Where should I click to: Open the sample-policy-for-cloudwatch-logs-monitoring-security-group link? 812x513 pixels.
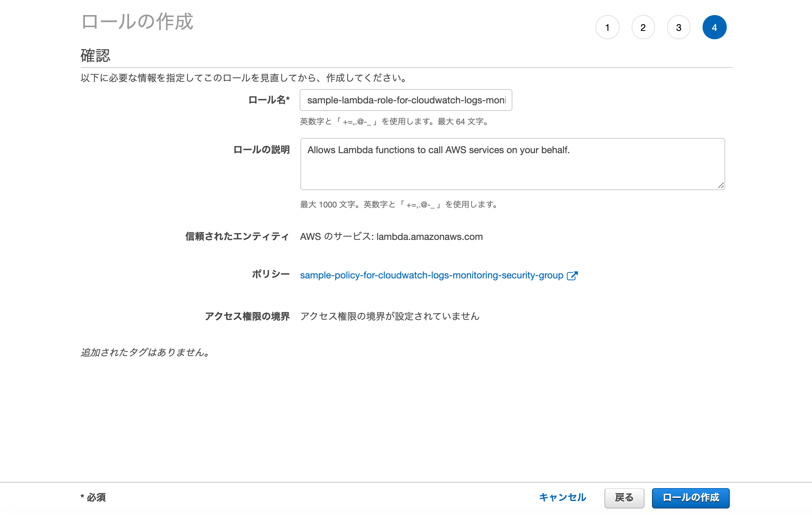click(432, 275)
